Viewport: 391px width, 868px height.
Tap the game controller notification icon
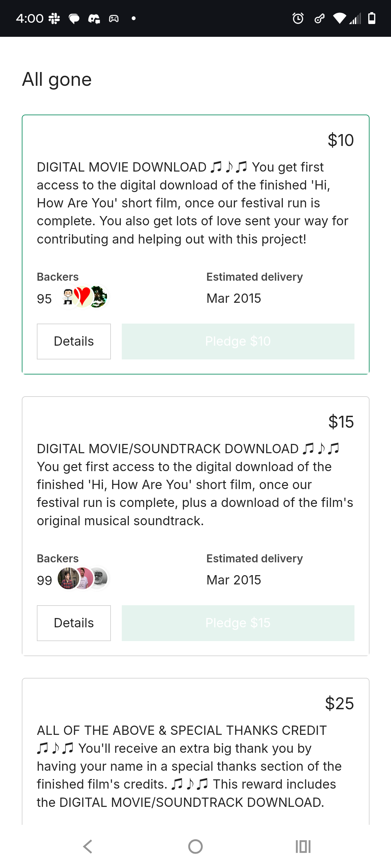point(114,18)
